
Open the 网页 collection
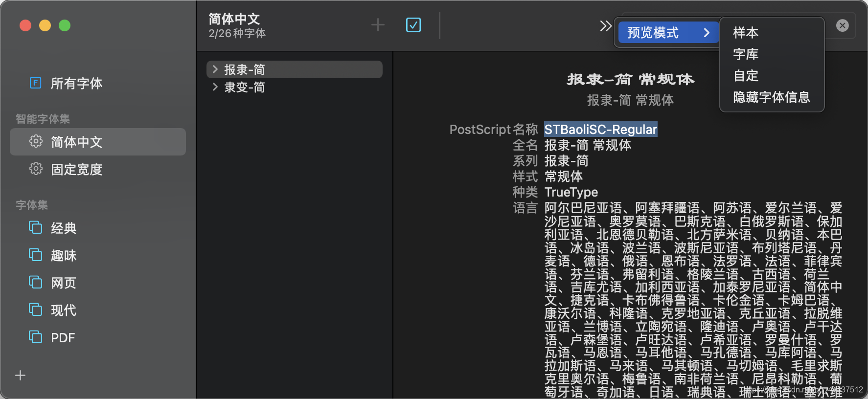coord(98,283)
